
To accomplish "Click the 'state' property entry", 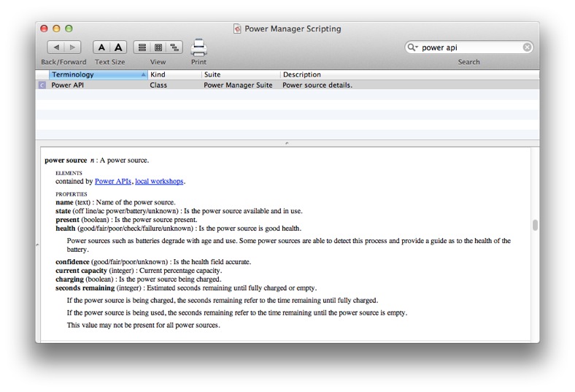I will pyautogui.click(x=179, y=211).
